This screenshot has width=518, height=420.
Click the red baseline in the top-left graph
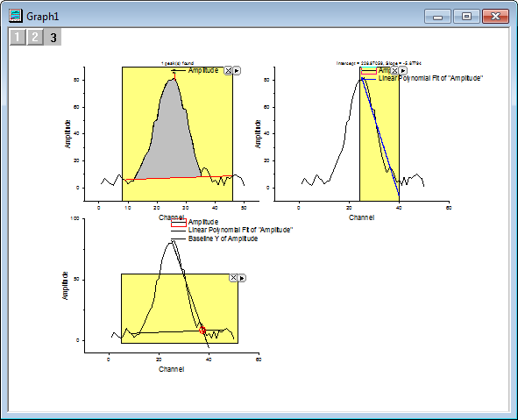(179, 178)
